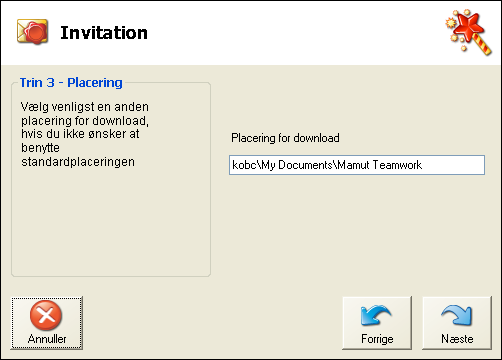
Task: Click the 'Næste' text label
Action: pos(457,339)
